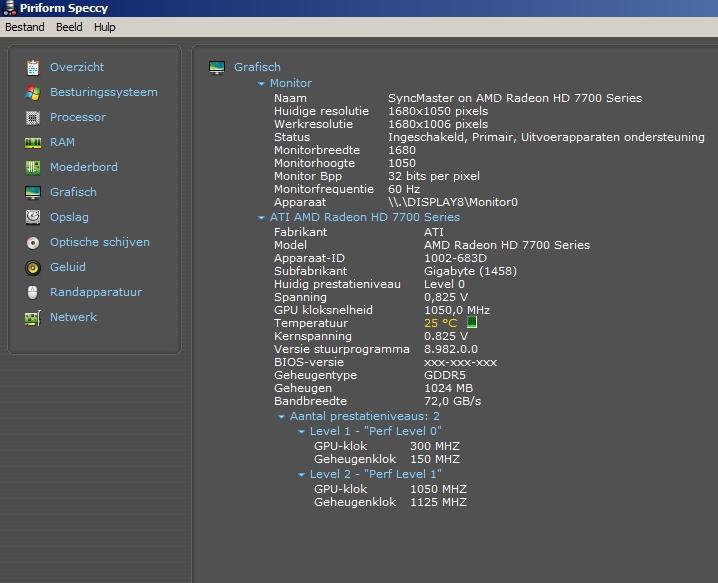This screenshot has height=583, width=718.
Task: Select Grafisch in the sidebar
Action: click(x=73, y=192)
